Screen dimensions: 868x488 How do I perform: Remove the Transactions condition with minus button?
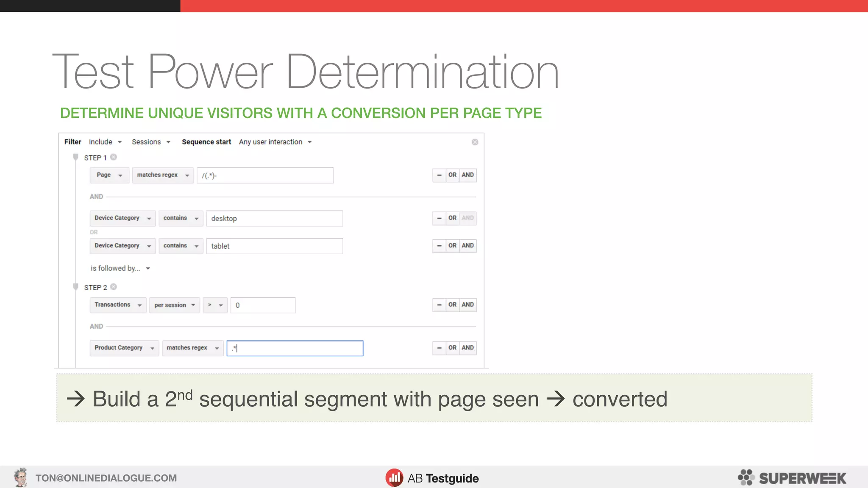pyautogui.click(x=439, y=305)
